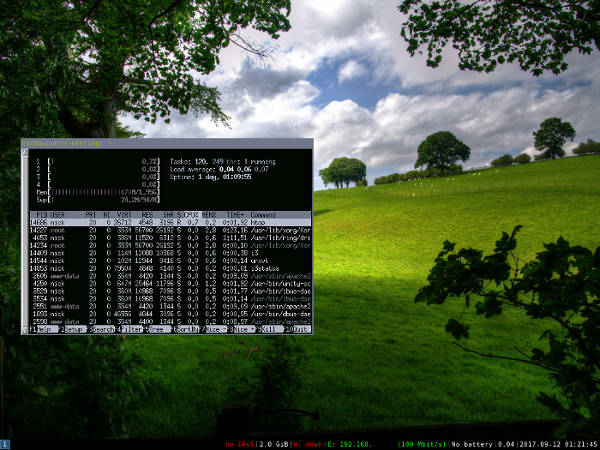This screenshot has width=600, height=450.
Task: Click the F8 Nice plus button
Action: coord(242,329)
